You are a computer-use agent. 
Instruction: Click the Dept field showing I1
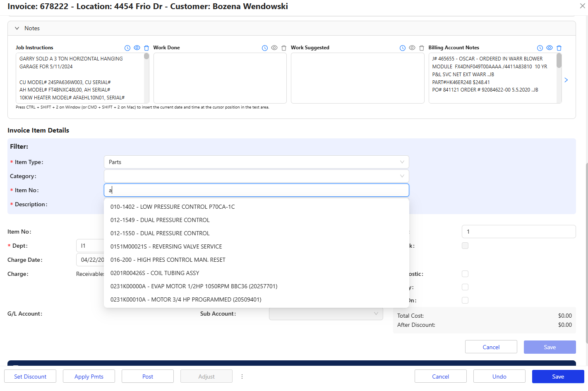[x=90, y=246]
